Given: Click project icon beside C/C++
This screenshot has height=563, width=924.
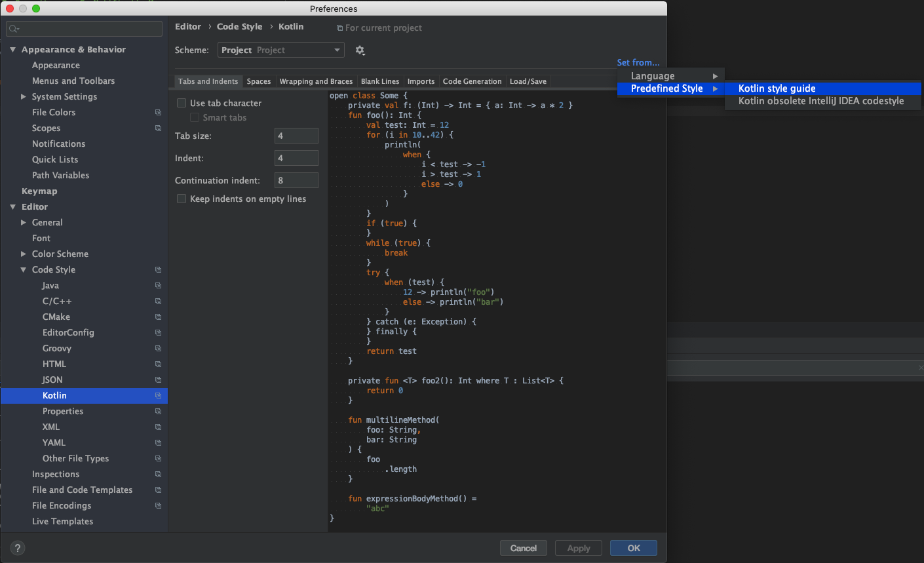Looking at the screenshot, I should click(158, 301).
